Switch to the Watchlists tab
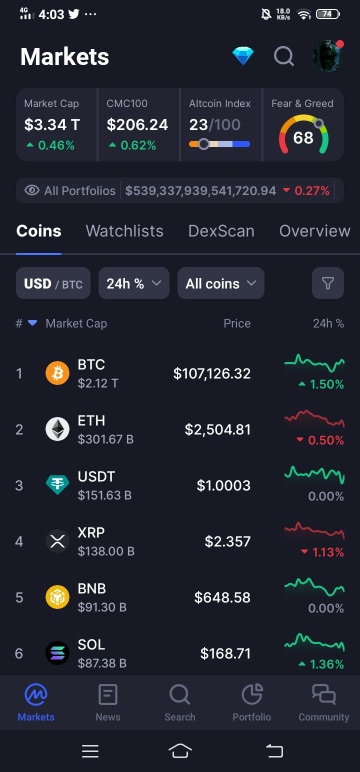 click(125, 231)
